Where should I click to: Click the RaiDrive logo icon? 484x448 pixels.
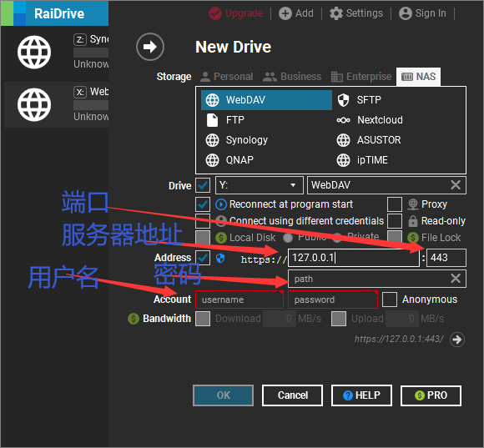13,13
